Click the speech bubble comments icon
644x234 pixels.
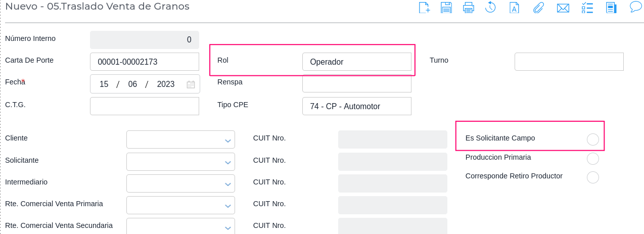point(635,7)
